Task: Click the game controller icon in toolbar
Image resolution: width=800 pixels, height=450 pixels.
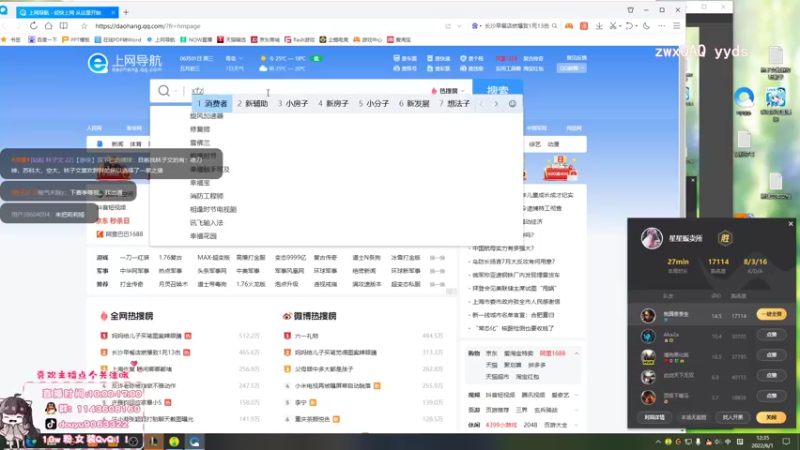Action: coord(568,26)
